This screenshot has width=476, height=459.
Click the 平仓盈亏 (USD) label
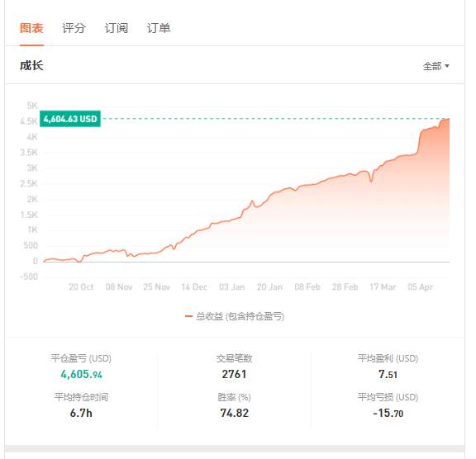81,358
